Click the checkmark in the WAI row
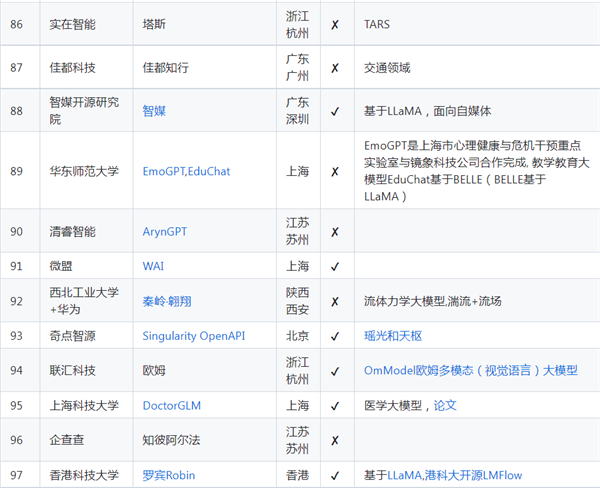The height and width of the screenshot is (488, 600). pos(335,266)
